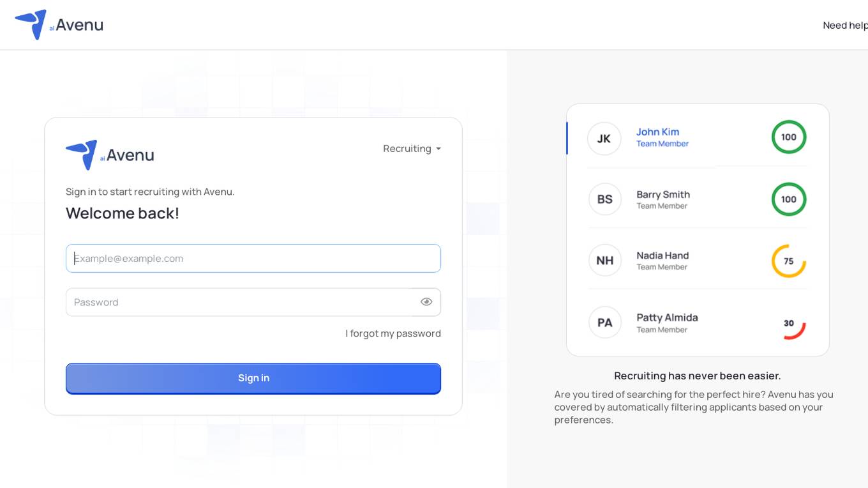868x488 pixels.
Task: Click John Kim's 100 score ring
Action: tap(789, 137)
